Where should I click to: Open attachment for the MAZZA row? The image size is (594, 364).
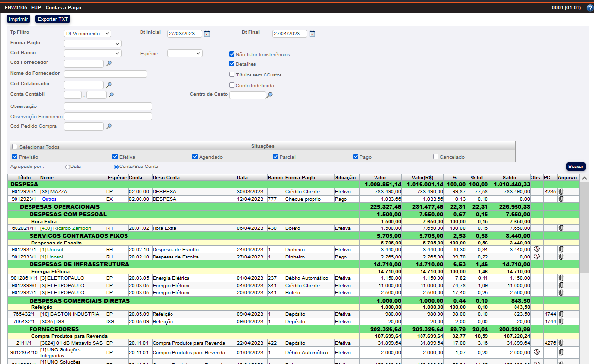(x=561, y=192)
